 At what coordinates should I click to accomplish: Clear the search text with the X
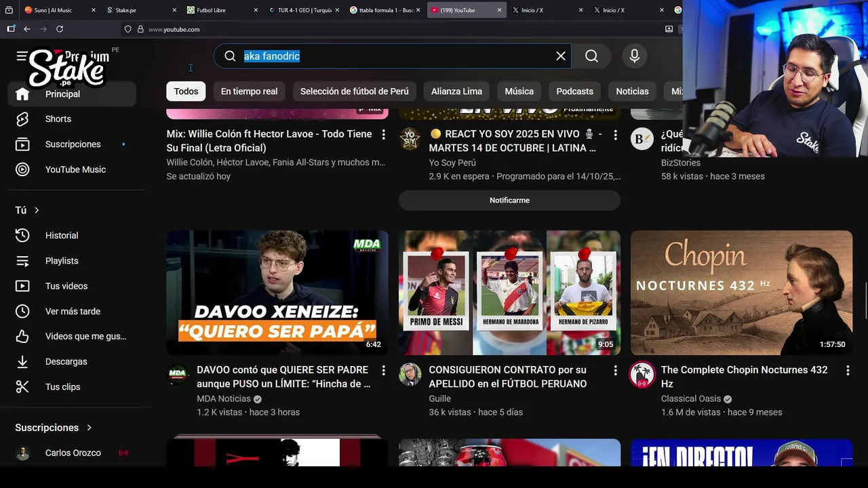(x=561, y=56)
